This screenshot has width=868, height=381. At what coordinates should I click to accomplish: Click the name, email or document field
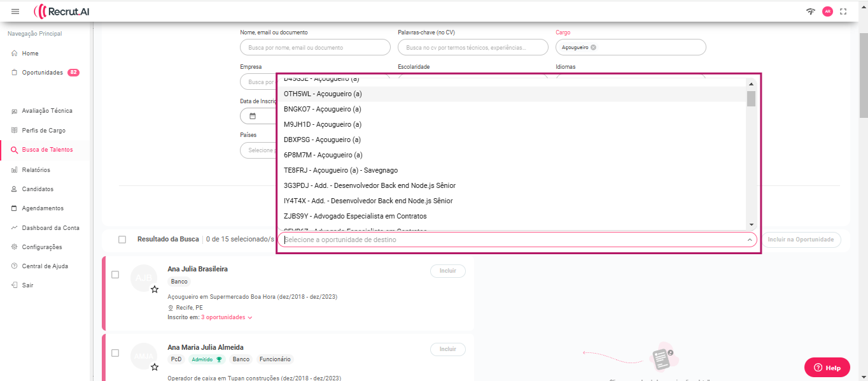315,47
